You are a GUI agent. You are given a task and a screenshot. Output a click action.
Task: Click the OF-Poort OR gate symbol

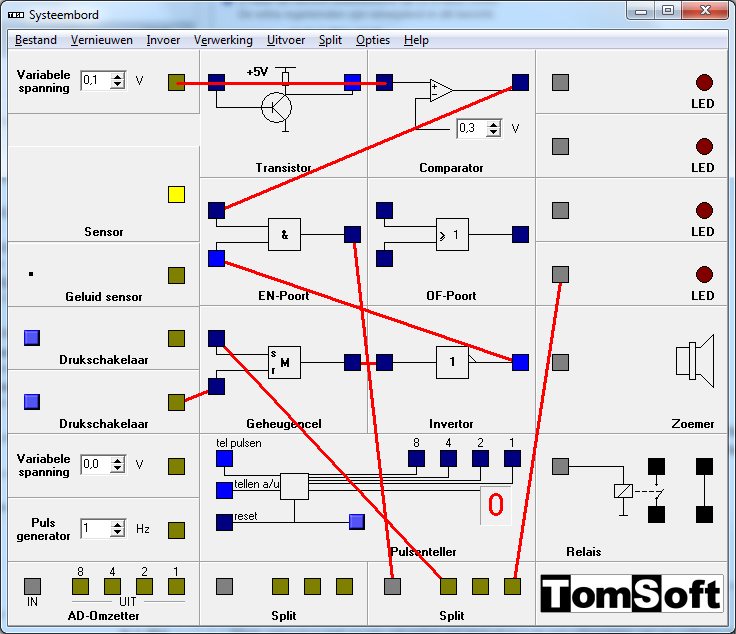[452, 235]
